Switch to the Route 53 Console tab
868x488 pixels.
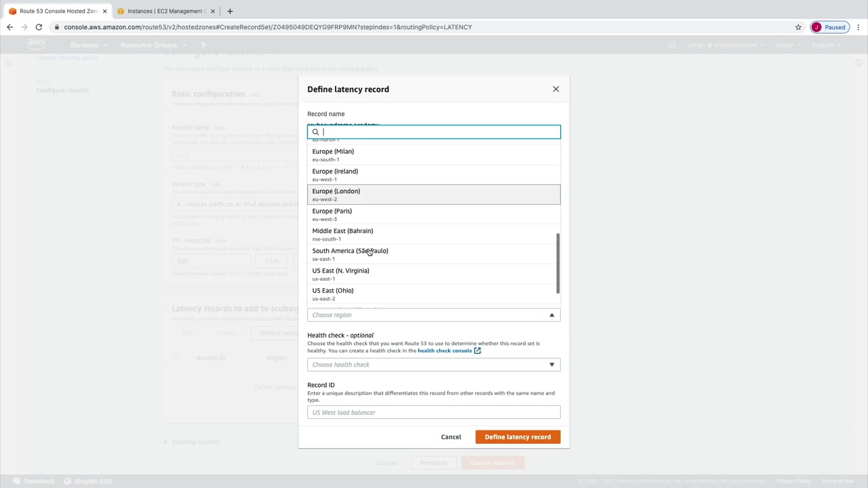coord(58,11)
